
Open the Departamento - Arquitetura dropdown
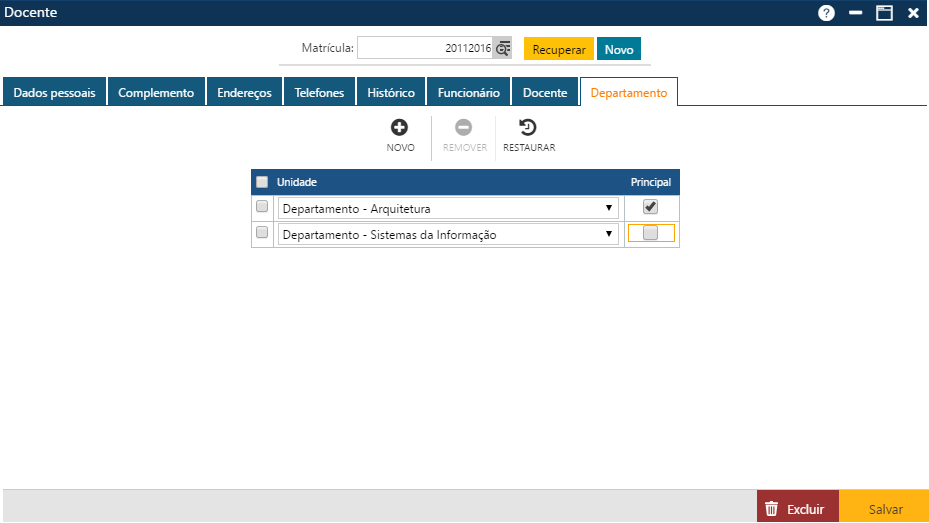pos(448,208)
